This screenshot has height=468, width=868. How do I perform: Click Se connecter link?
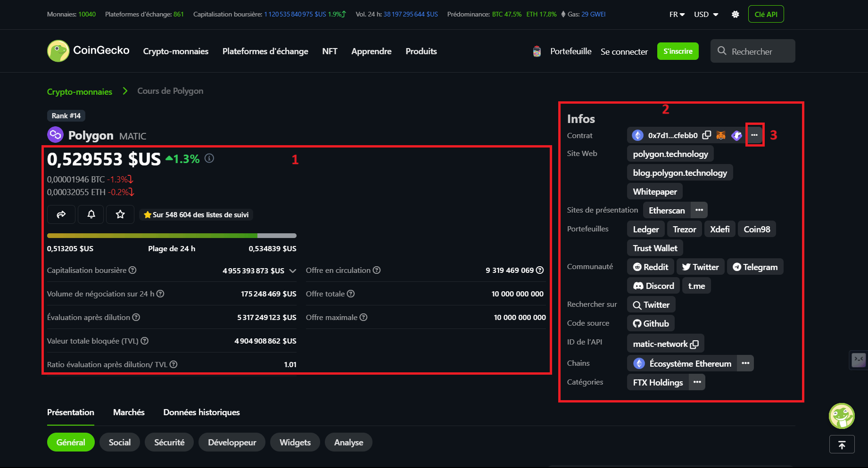click(624, 51)
